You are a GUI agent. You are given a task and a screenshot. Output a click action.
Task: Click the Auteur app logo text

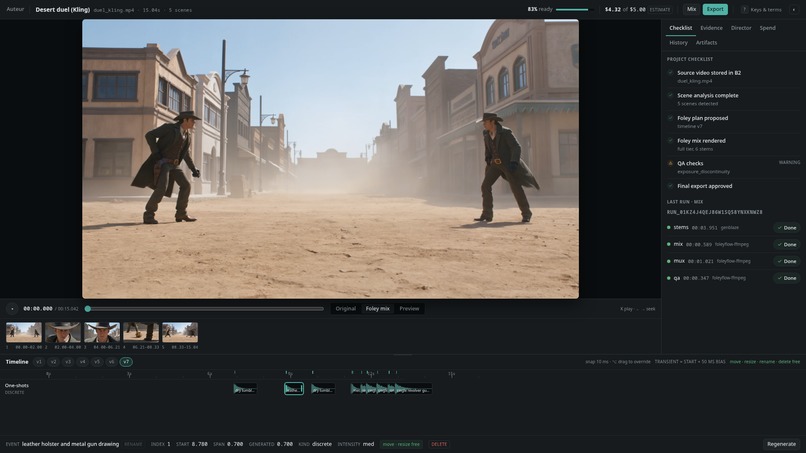(x=15, y=9)
